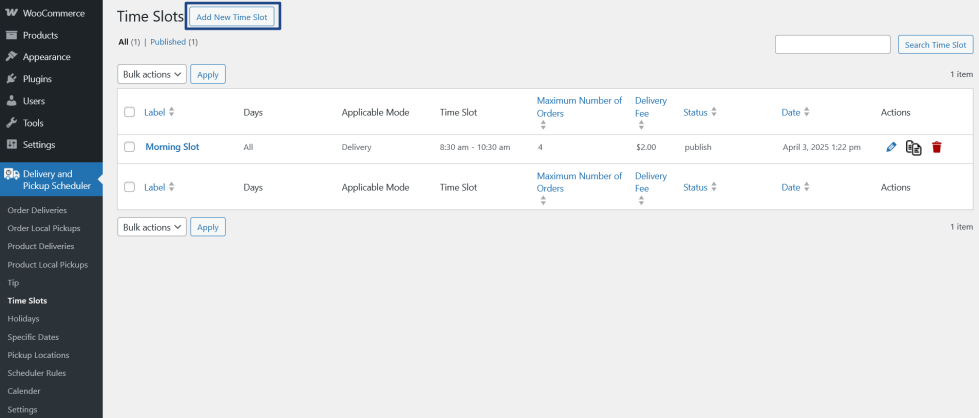Click into the time slot search field
Screen dimensions: 979x418
tap(832, 45)
